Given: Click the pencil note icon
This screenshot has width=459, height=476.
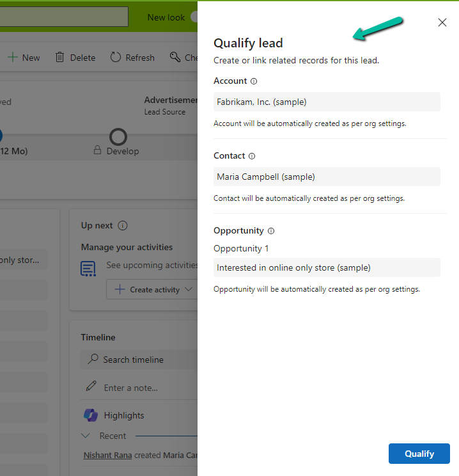Looking at the screenshot, I should [x=91, y=387].
